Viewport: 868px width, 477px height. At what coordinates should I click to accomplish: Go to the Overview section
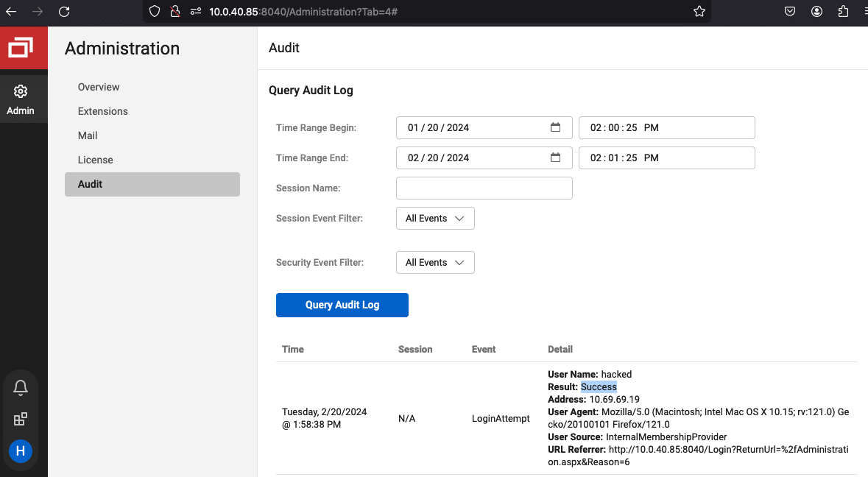pyautogui.click(x=98, y=87)
